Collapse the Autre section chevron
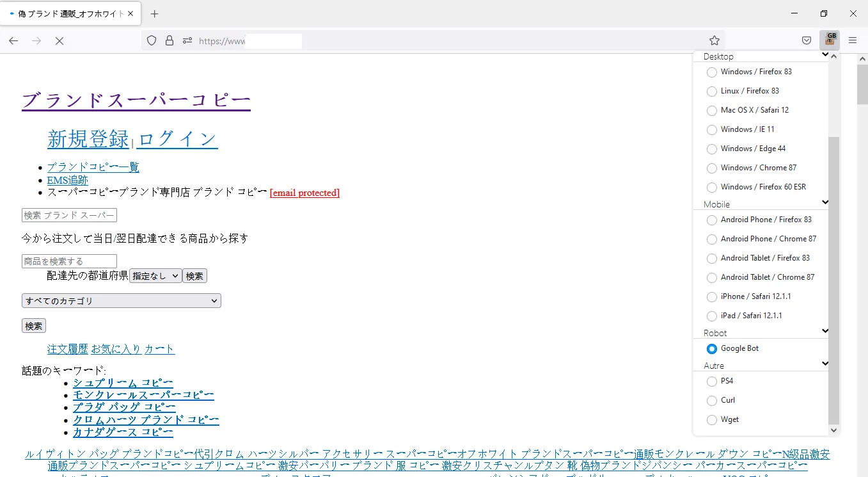The height and width of the screenshot is (477, 868). click(x=825, y=364)
